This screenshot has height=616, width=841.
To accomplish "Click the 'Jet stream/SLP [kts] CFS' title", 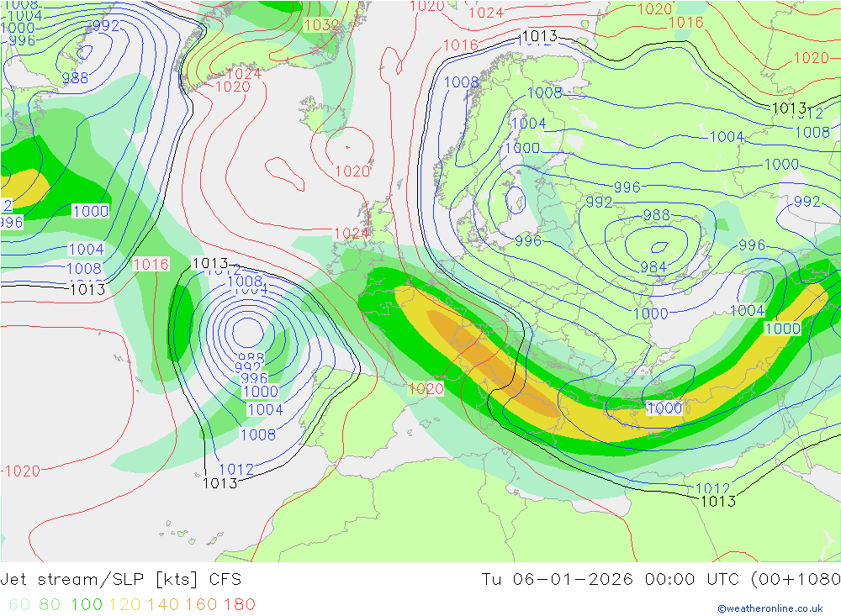I will 120,580.
